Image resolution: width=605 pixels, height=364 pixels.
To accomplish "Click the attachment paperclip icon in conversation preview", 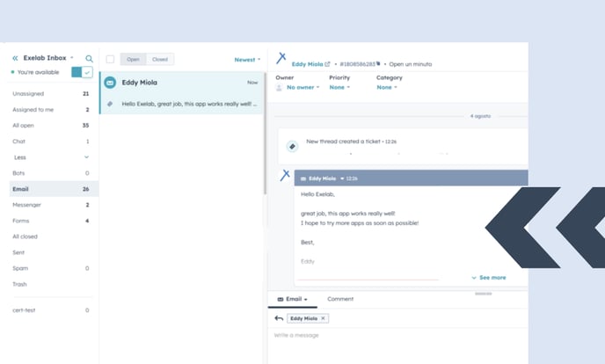I will (x=110, y=103).
